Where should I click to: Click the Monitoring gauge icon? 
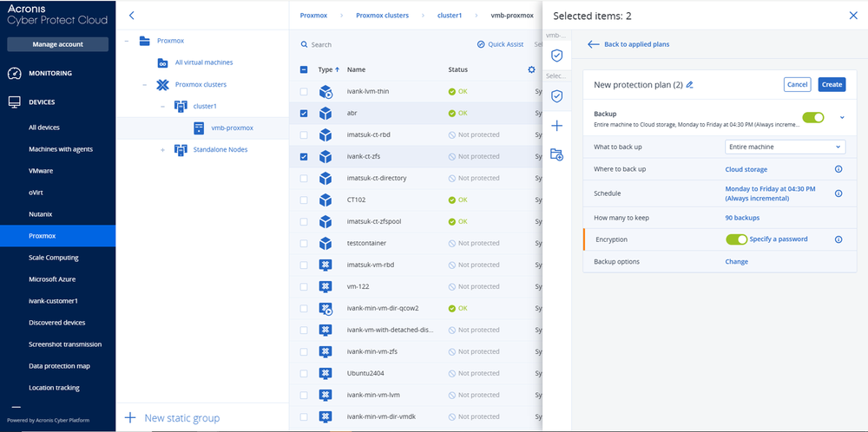[x=15, y=74]
